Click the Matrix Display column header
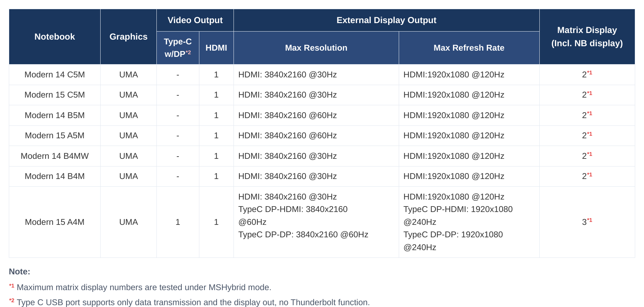This screenshot has width=644, height=307. [x=587, y=37]
